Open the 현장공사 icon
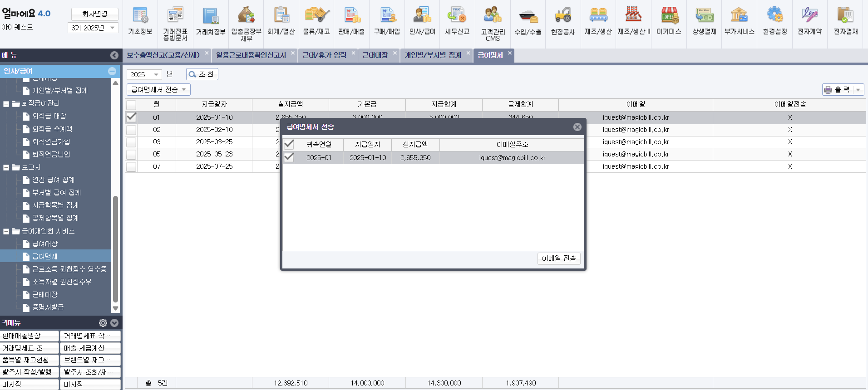Image resolution: width=868 pixels, height=390 pixels. [x=563, y=21]
